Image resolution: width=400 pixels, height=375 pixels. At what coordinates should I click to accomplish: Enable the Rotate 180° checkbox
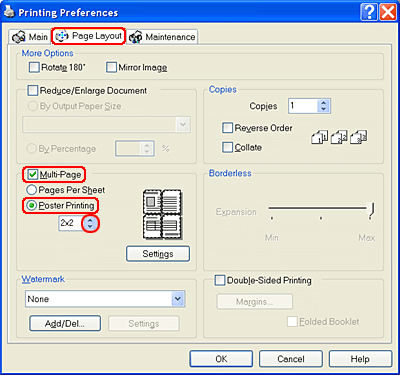pyautogui.click(x=34, y=67)
